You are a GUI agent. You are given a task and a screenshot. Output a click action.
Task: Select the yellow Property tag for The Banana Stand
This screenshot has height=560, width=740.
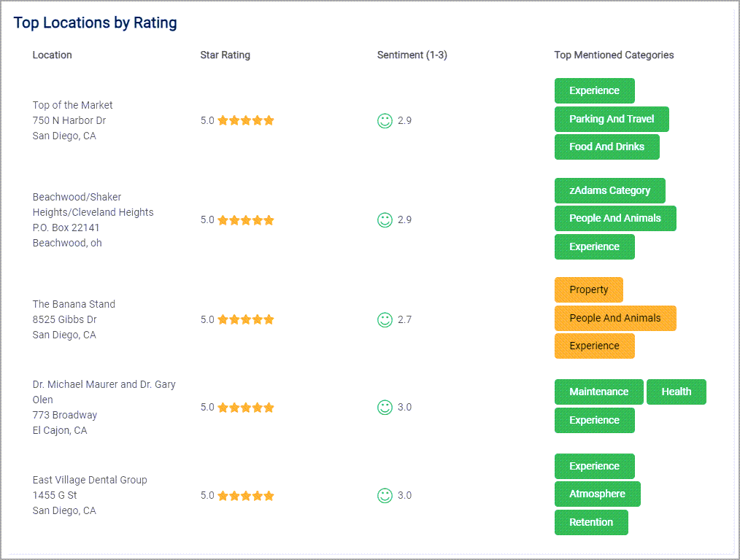588,289
